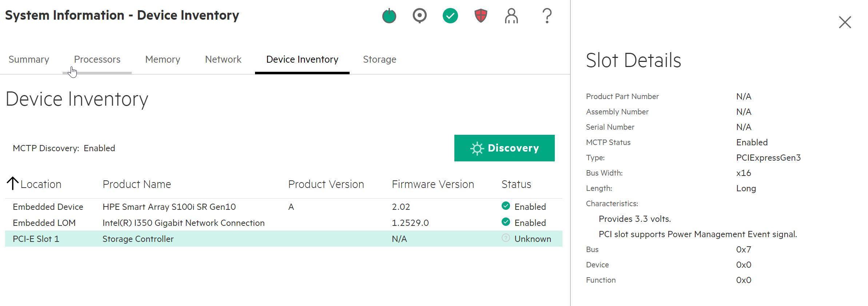Close the Slot Details panel
The width and height of the screenshot is (868, 306).
[845, 22]
